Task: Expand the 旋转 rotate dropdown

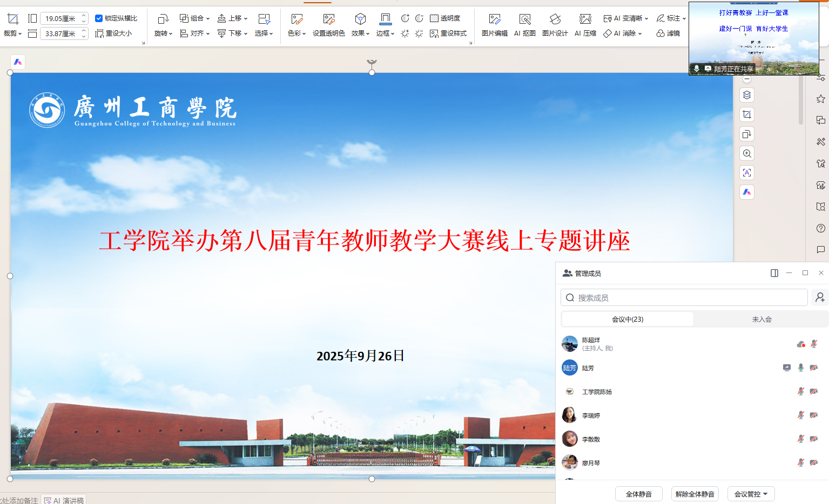Action: point(163,33)
